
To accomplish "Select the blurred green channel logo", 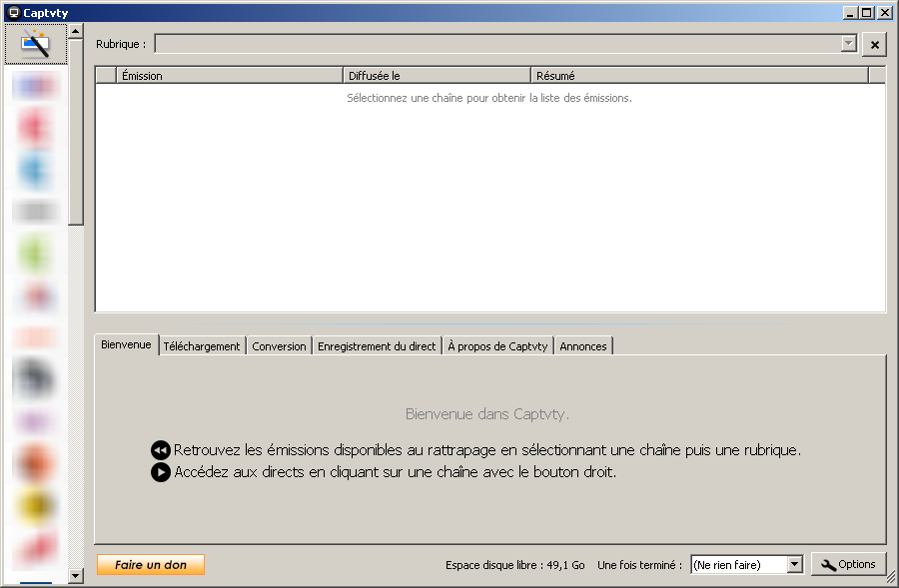I will click(35, 254).
